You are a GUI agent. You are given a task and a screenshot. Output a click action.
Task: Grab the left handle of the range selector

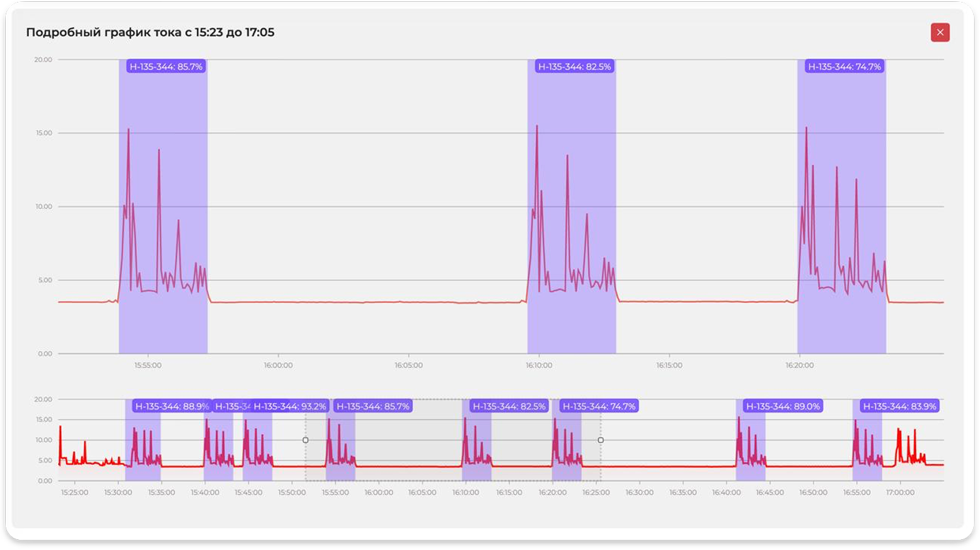[306, 440]
